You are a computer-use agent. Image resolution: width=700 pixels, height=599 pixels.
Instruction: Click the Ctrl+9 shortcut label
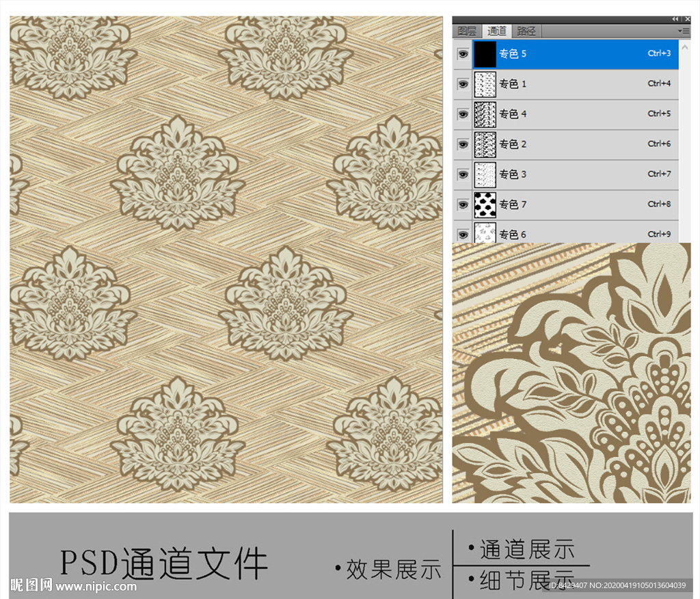(659, 234)
